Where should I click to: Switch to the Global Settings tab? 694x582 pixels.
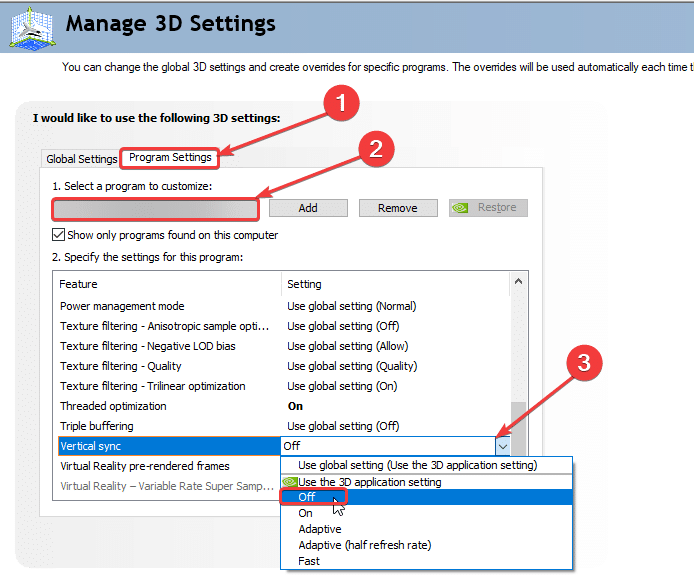pos(82,159)
